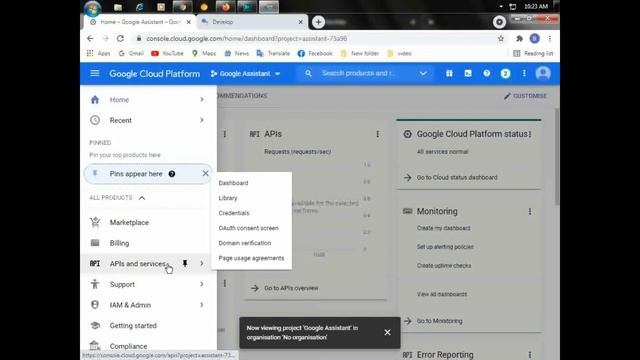Reload the page
This screenshot has height=360, width=640.
pyautogui.click(x=120, y=38)
